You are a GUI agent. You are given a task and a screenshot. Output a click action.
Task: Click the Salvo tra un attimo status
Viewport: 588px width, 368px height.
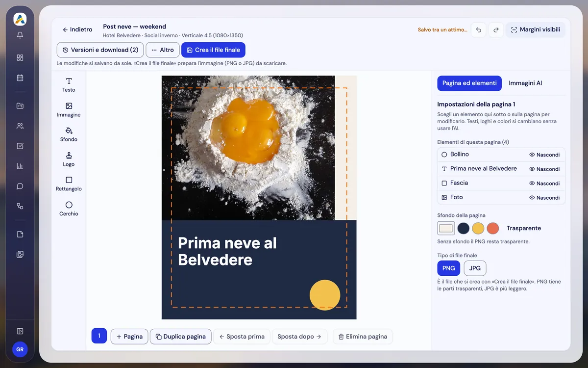click(x=442, y=30)
